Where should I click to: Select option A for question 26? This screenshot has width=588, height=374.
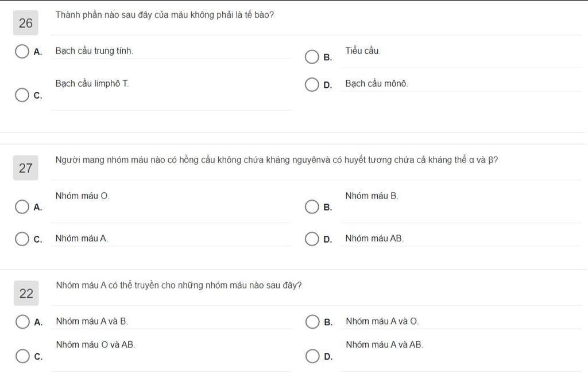click(22, 52)
